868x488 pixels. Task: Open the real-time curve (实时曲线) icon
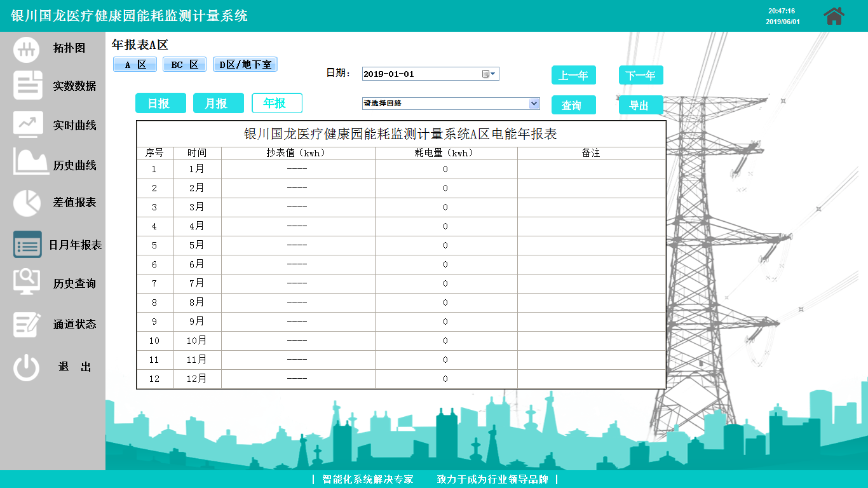[28, 125]
